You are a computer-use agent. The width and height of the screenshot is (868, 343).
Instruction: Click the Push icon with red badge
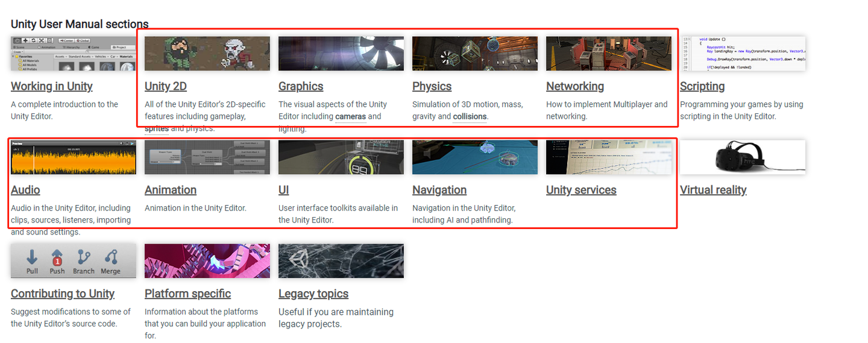pos(57,257)
